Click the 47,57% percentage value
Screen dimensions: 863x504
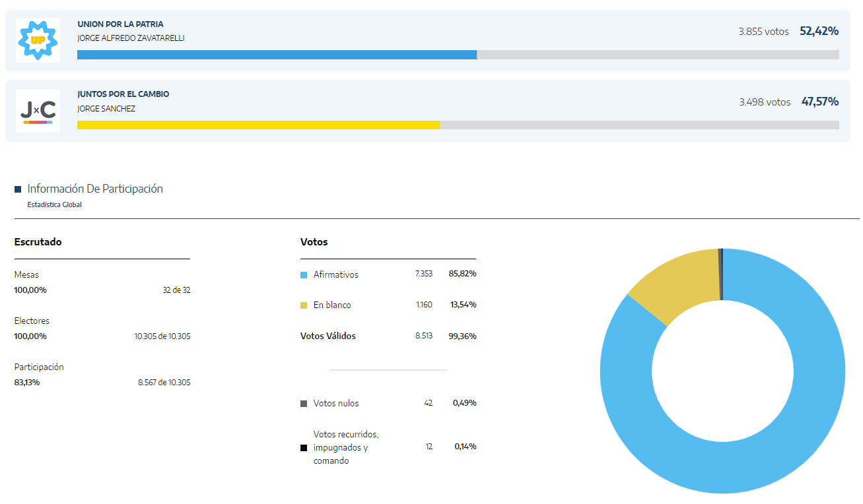pyautogui.click(x=819, y=102)
